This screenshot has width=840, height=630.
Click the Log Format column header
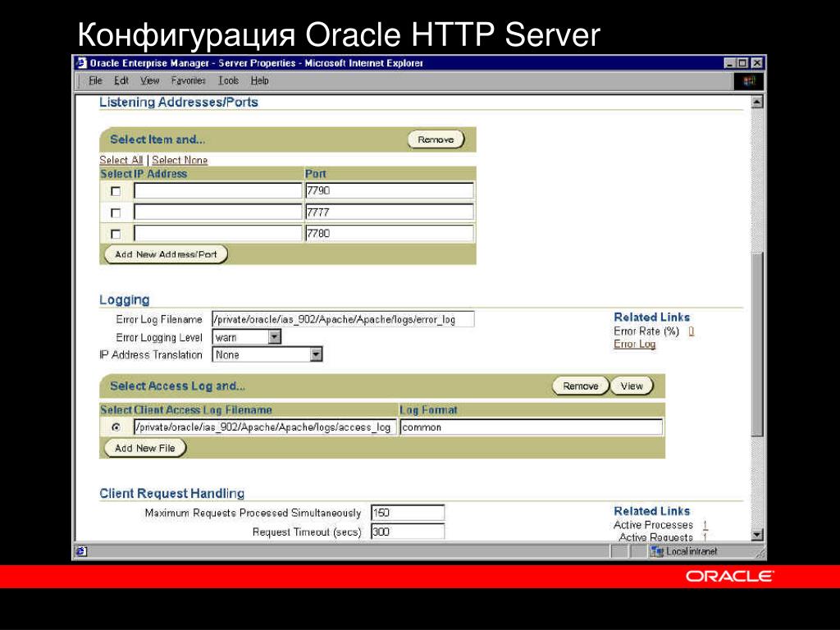[x=428, y=410]
